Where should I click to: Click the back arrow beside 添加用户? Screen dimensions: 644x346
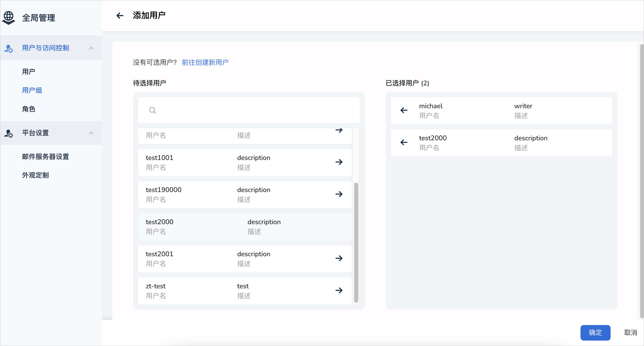(x=120, y=16)
